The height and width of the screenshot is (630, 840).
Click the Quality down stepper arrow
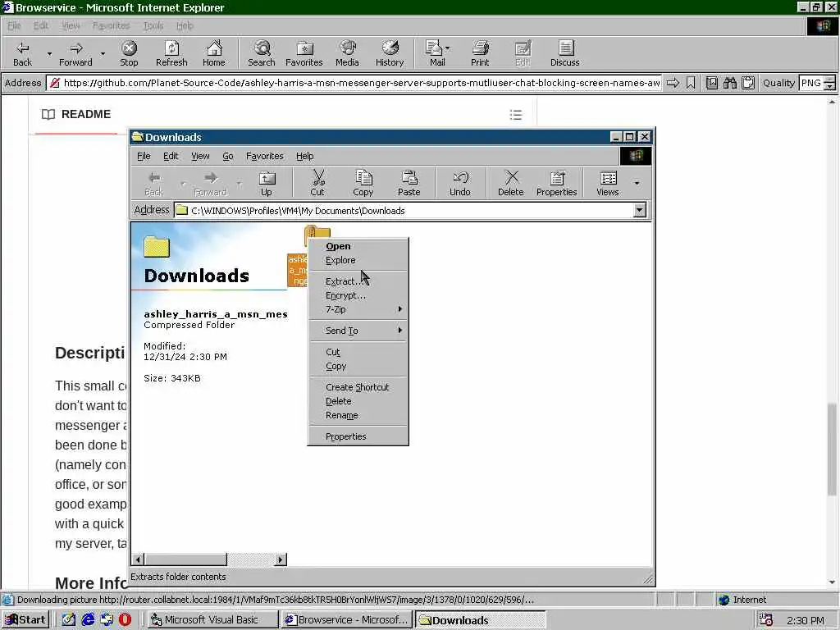click(x=830, y=87)
